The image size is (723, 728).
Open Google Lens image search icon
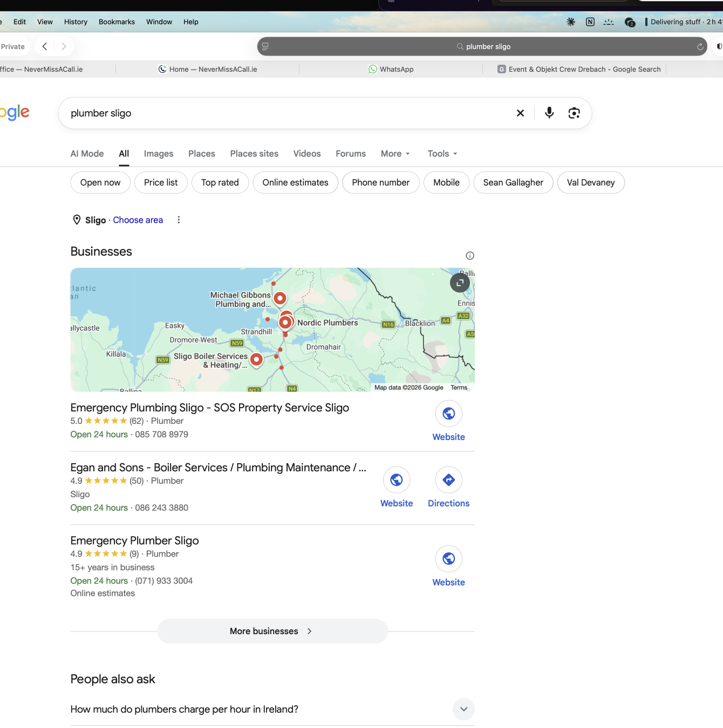[574, 113]
